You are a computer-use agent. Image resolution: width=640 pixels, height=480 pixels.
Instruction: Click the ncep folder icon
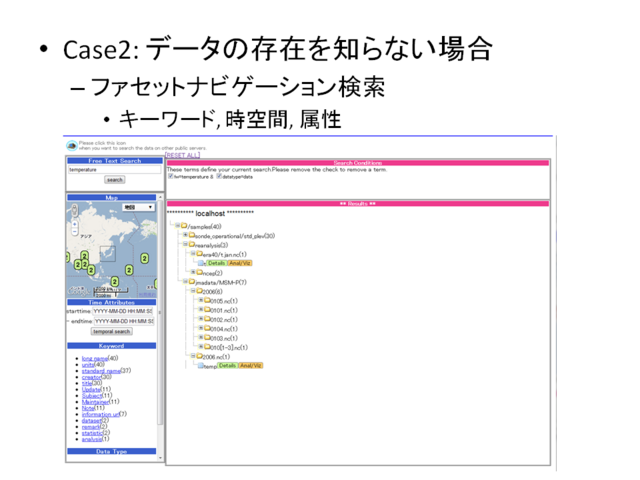197,272
